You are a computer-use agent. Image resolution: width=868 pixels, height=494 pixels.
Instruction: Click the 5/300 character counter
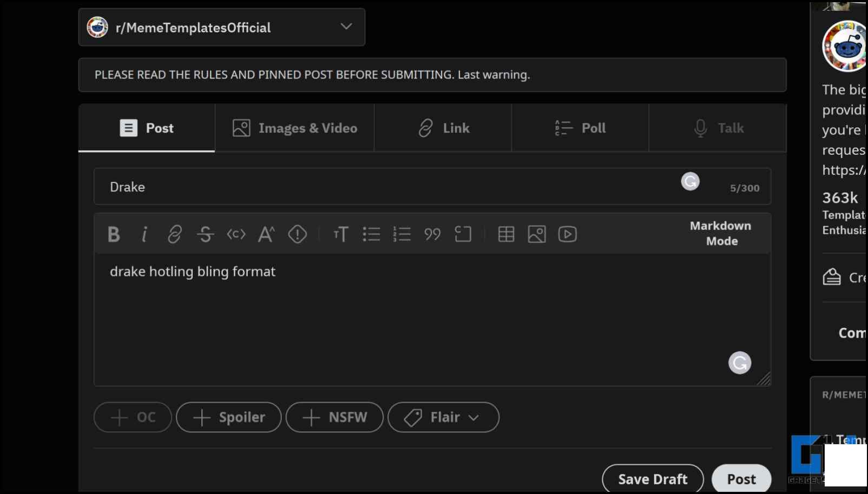click(745, 188)
